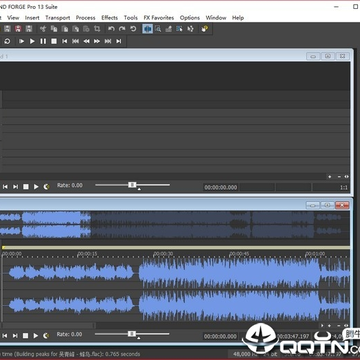Click Stop in the upper Sound 1 window

[26, 187]
